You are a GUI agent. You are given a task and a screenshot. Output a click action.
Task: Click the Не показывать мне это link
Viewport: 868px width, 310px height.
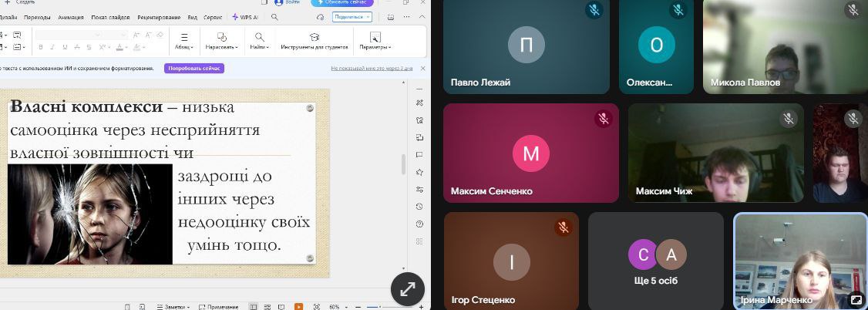click(x=371, y=68)
